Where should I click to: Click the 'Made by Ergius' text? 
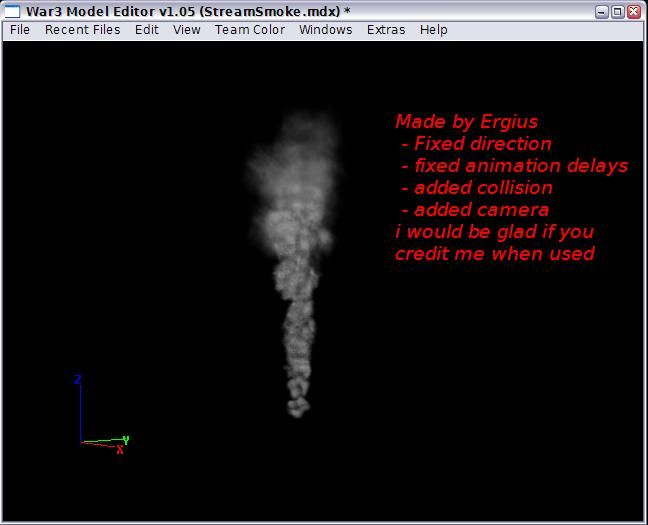pos(467,122)
